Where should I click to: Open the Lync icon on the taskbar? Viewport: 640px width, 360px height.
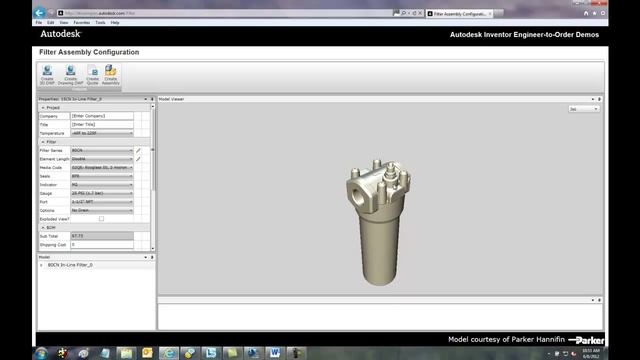[211, 353]
